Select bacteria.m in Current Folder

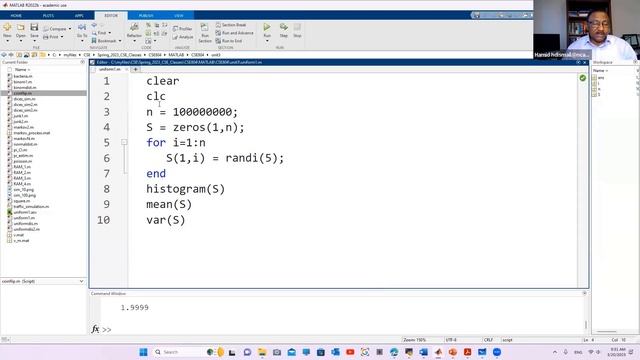(23, 76)
